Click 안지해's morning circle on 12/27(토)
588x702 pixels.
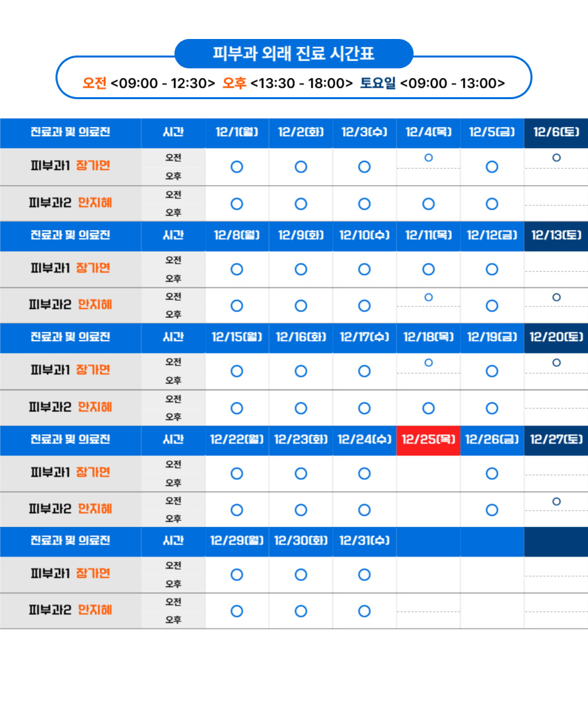pos(556,502)
